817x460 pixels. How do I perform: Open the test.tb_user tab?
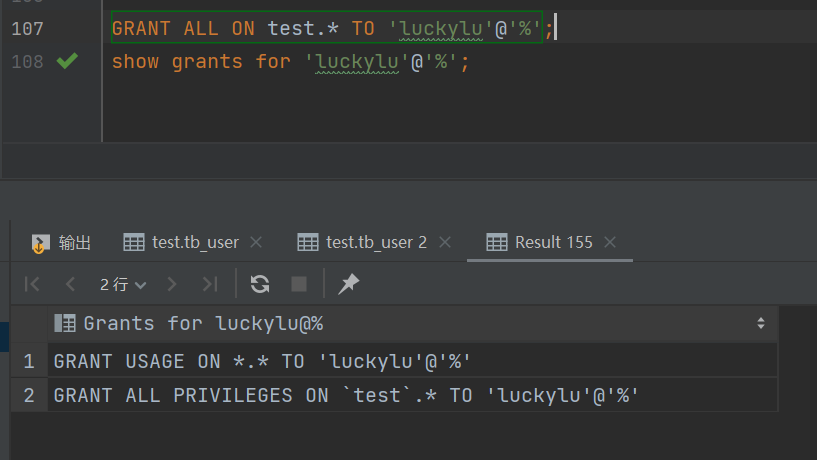point(185,242)
